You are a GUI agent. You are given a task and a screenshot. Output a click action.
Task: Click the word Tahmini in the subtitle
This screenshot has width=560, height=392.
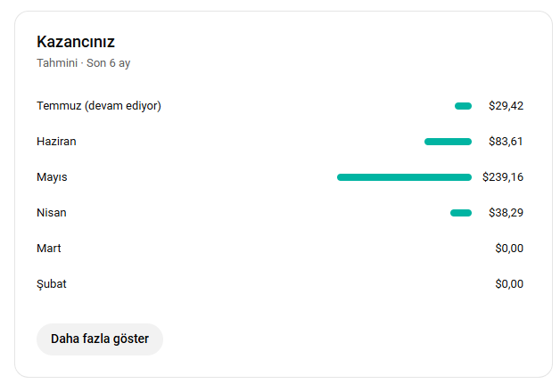tap(57, 62)
